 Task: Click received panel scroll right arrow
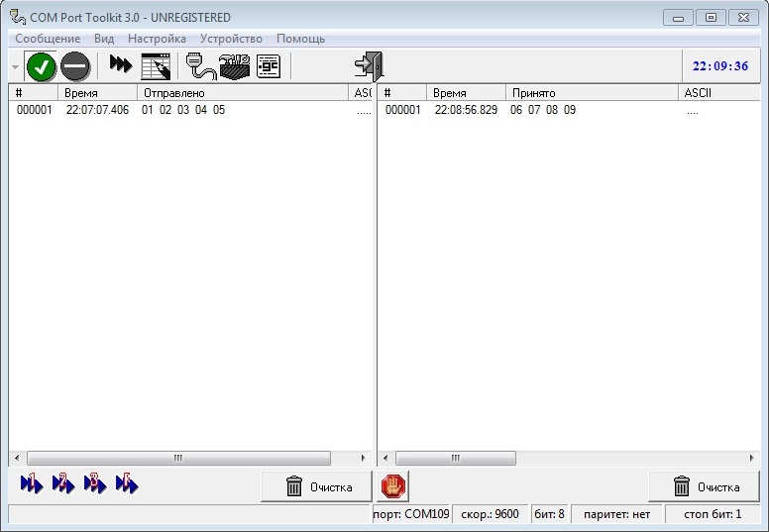pyautogui.click(x=752, y=458)
